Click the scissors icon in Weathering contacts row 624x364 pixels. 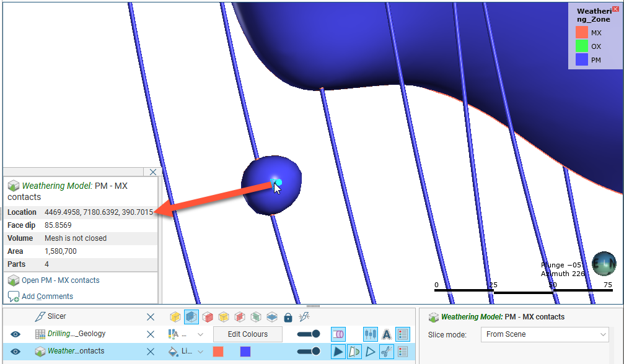point(386,352)
